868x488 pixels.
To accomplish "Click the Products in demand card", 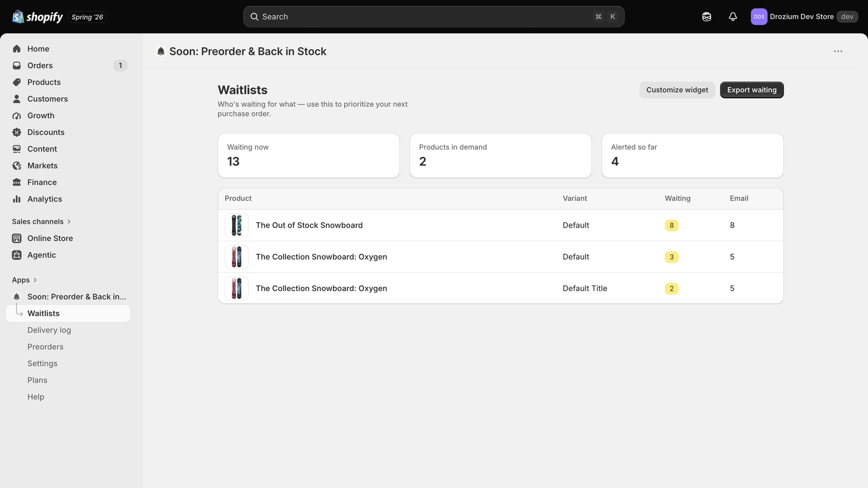I will tap(501, 156).
